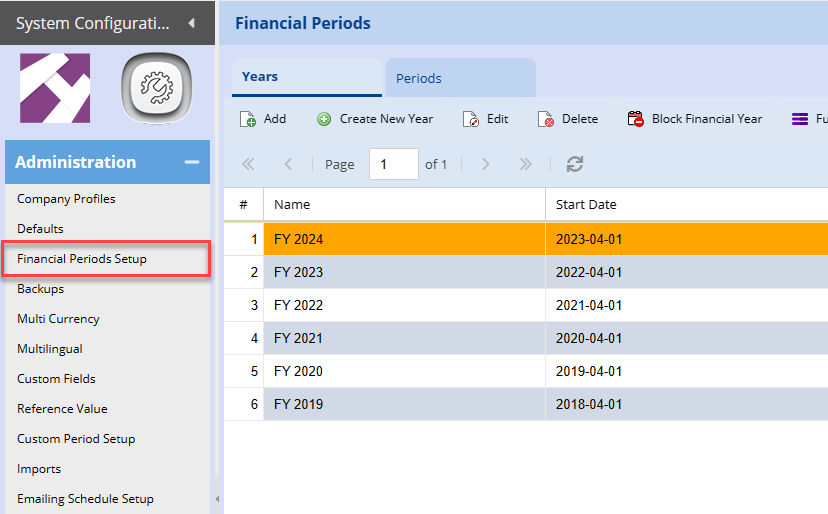Click the Add icon in the toolbar
The width and height of the screenshot is (828, 514).
click(248, 119)
